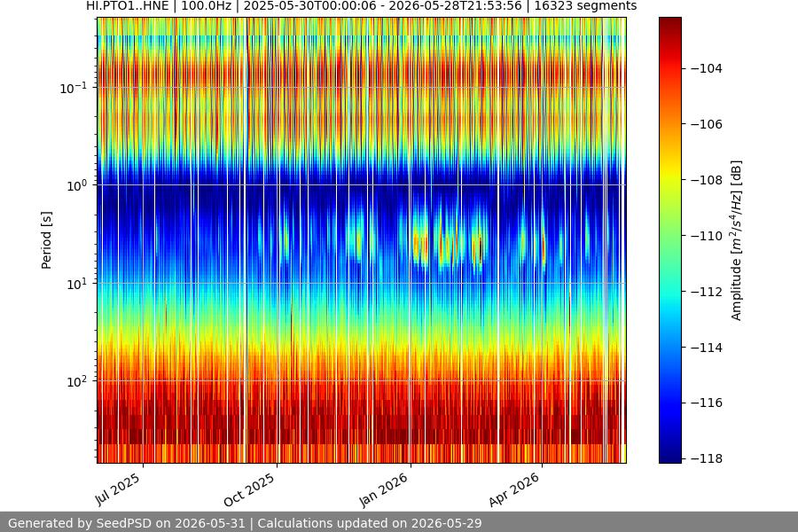Click the 10² period tick label

point(77,381)
